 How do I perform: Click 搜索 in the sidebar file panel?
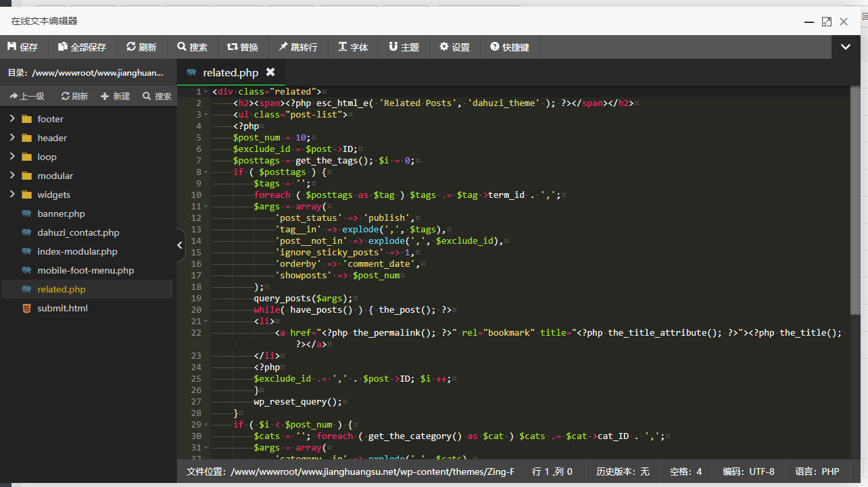tap(157, 97)
